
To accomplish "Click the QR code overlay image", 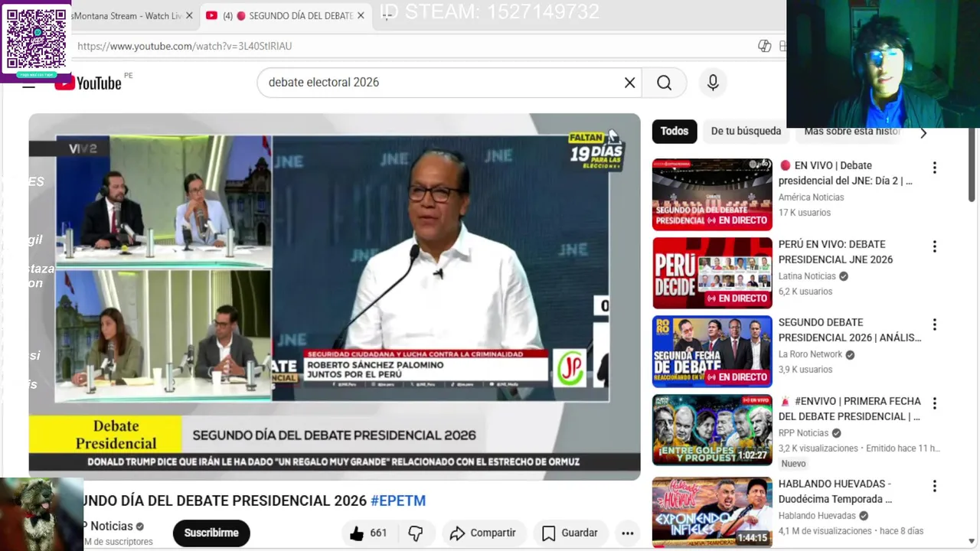I will coord(36,39).
